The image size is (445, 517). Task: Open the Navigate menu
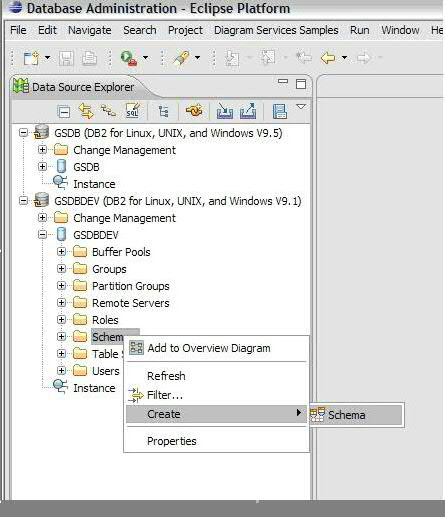tap(90, 30)
